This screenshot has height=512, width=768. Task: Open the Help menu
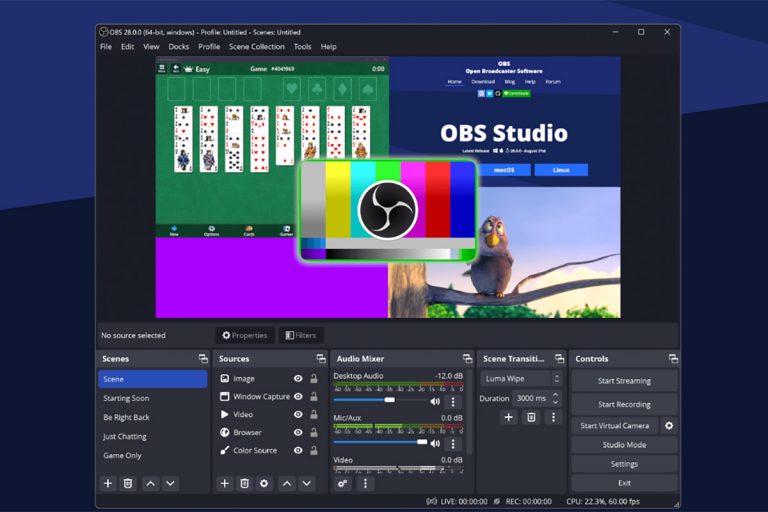[329, 47]
